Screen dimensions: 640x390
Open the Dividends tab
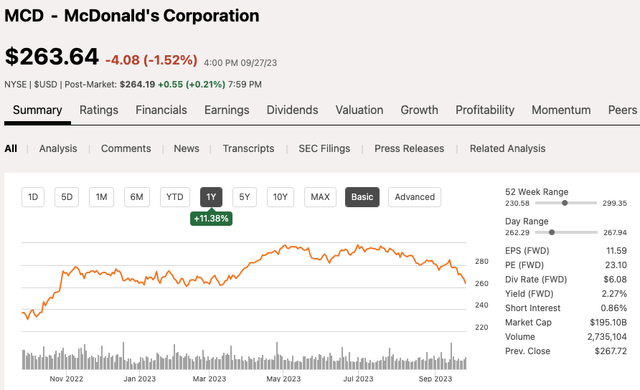292,110
